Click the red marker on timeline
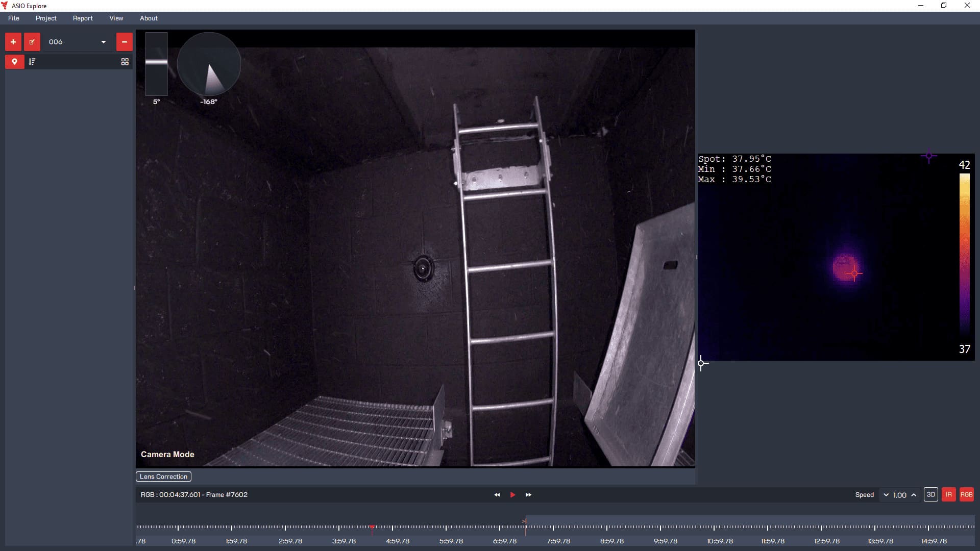This screenshot has height=551, width=980. point(372,528)
